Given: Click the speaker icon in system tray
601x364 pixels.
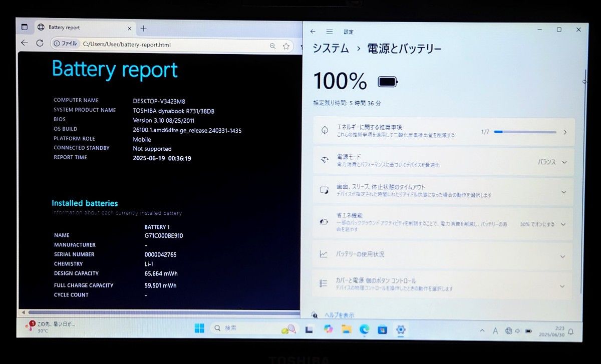Looking at the screenshot, I should coord(517,331).
